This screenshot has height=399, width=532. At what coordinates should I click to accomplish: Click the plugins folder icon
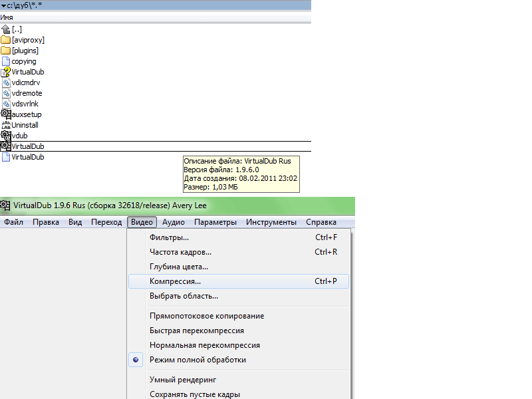click(x=6, y=51)
